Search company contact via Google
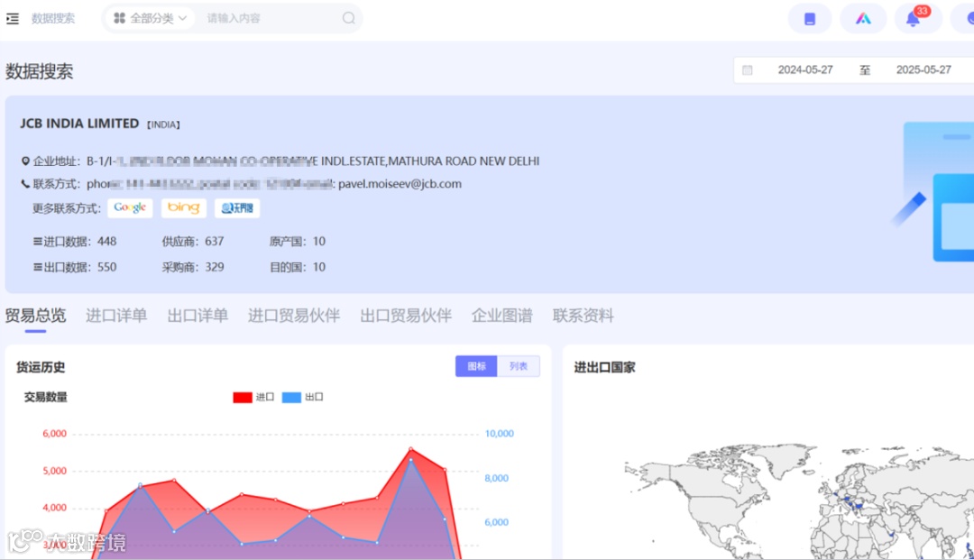Image resolution: width=974 pixels, height=560 pixels. tap(130, 208)
